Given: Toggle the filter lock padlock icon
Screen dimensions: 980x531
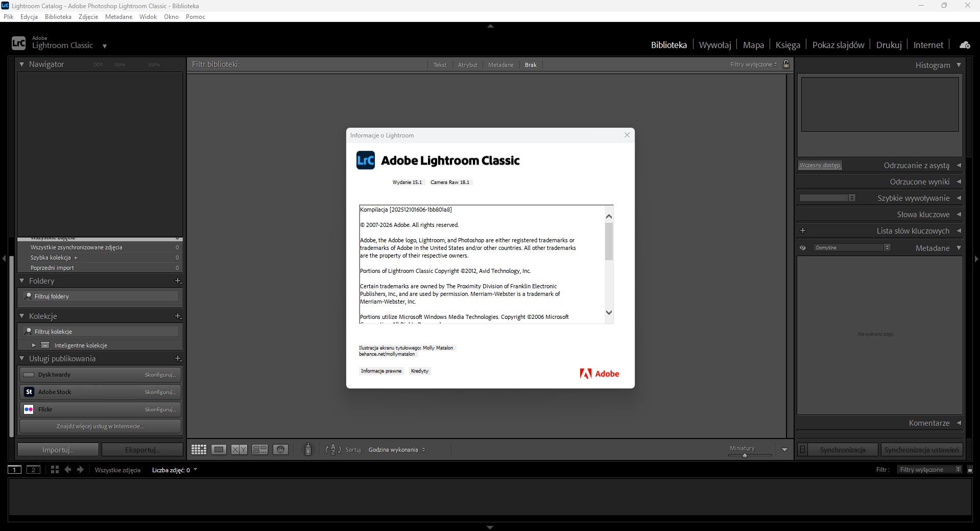Looking at the screenshot, I should tap(786, 64).
